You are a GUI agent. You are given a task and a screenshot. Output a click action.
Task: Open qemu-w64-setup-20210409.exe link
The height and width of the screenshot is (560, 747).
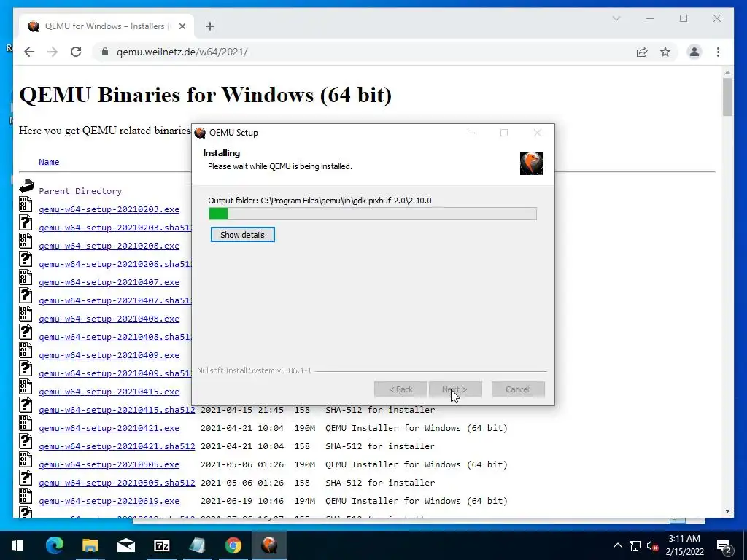[x=109, y=355]
